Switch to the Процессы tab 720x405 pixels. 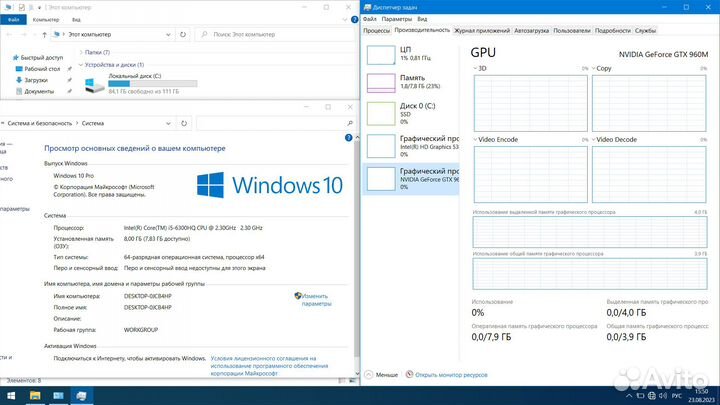[377, 30]
